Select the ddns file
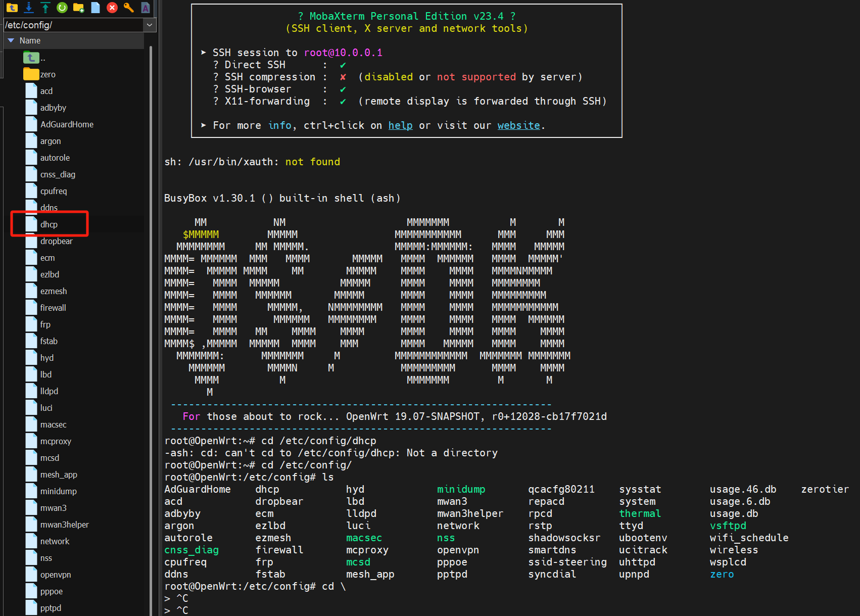Viewport: 860px width, 616px height. [42, 208]
